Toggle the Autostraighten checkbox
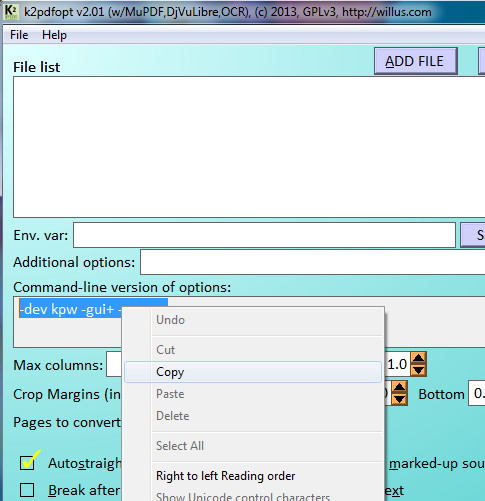Image resolution: width=485 pixels, height=501 pixels. click(x=27, y=463)
